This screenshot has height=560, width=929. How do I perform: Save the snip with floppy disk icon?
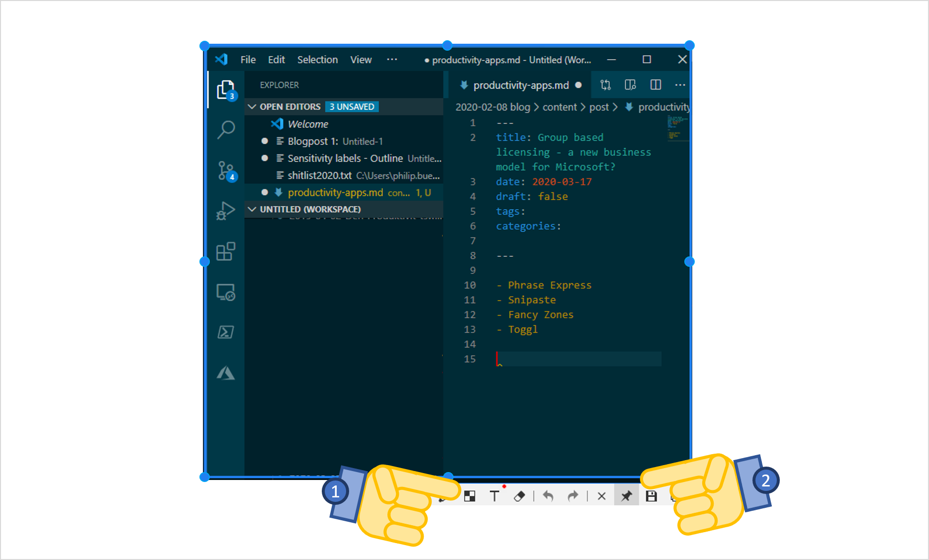(x=651, y=496)
